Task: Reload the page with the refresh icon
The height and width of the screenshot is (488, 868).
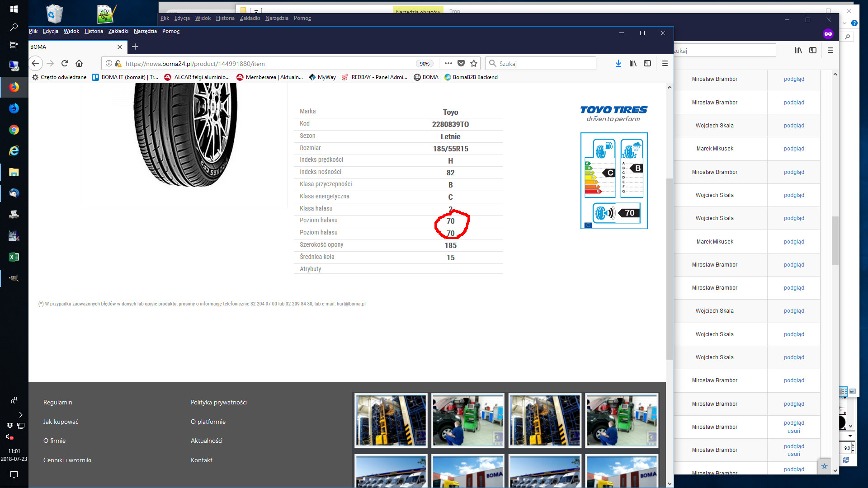Action: pyautogui.click(x=65, y=63)
